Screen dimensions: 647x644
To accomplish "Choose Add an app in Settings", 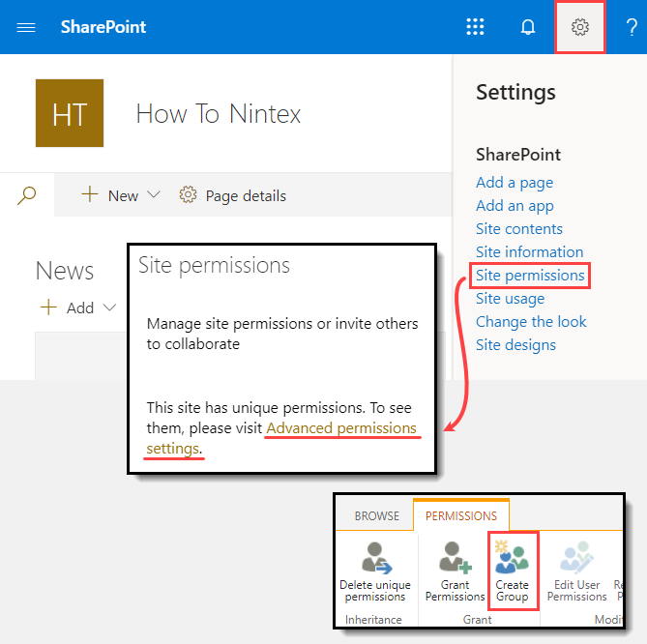I will click(515, 205).
